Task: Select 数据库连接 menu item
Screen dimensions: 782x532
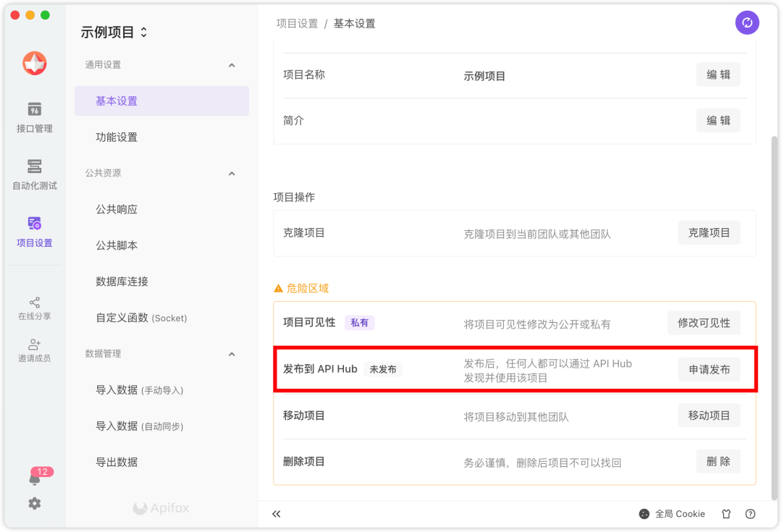Action: tap(122, 282)
